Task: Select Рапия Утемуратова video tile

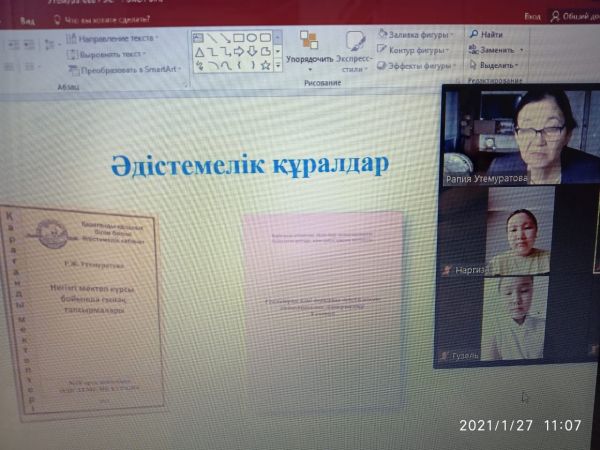Action: tap(520, 135)
